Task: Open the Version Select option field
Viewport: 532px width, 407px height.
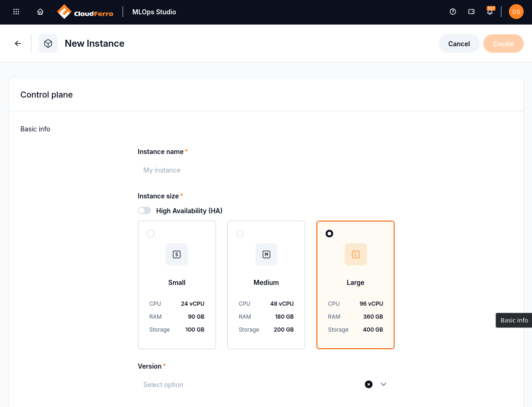Action: coord(266,385)
